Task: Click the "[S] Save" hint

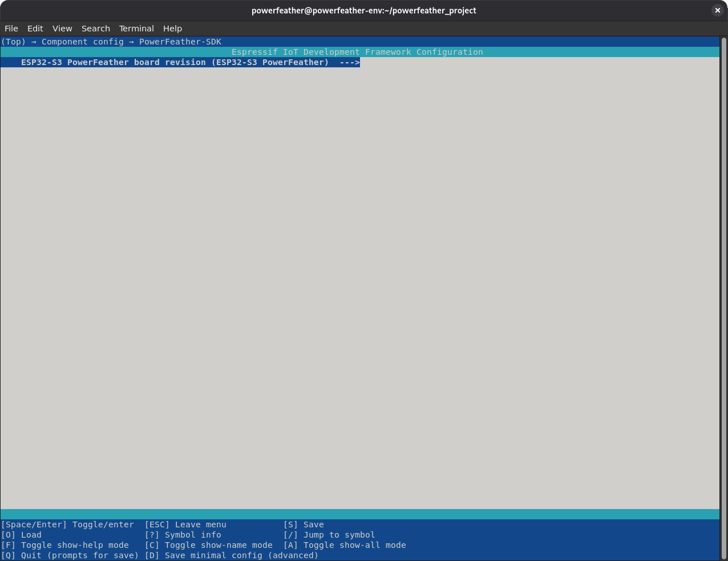Action: [x=304, y=524]
